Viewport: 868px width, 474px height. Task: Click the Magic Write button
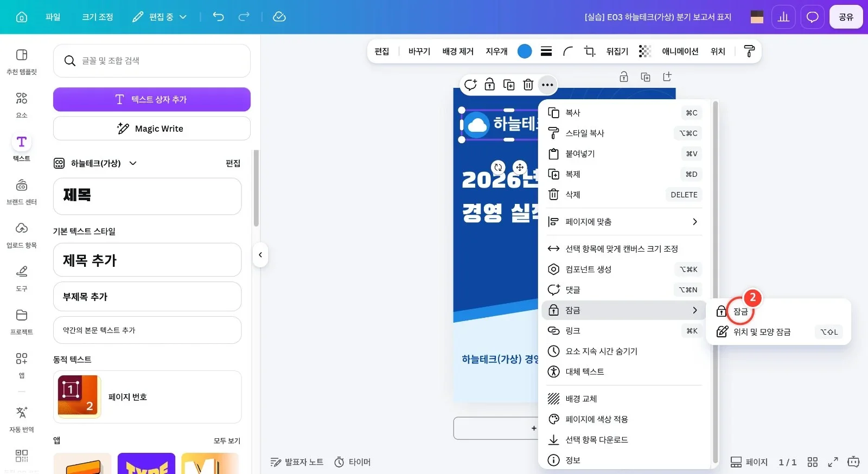tap(152, 129)
